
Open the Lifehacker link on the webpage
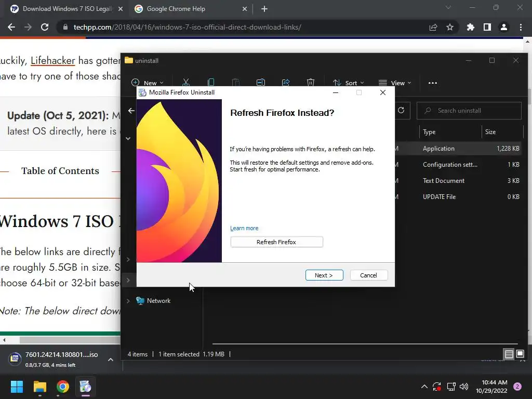coord(52,60)
